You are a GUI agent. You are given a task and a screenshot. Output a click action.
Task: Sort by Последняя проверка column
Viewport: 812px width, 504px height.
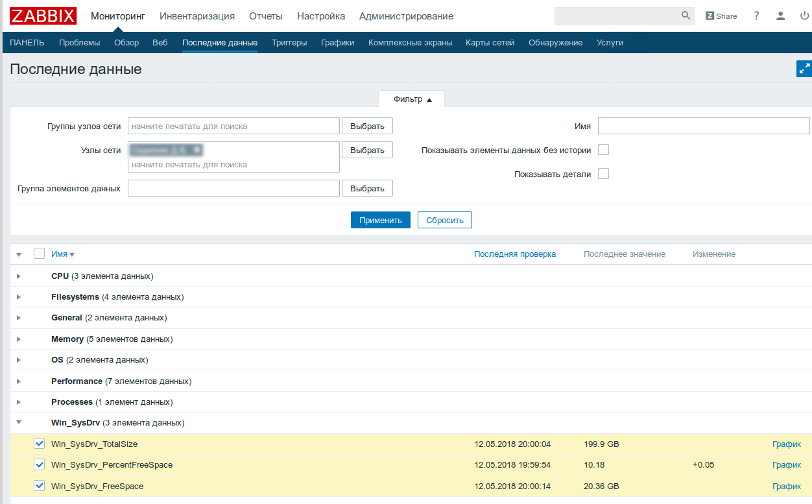point(515,254)
